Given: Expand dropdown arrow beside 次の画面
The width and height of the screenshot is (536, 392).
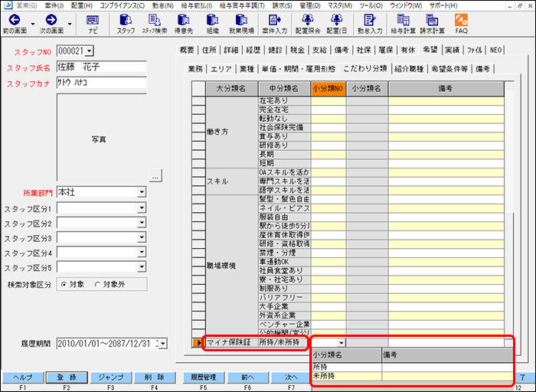Looking at the screenshot, I should point(70,24).
